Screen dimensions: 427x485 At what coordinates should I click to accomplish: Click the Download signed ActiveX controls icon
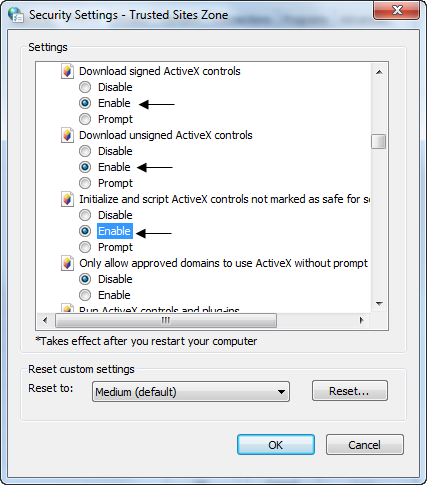click(67, 71)
